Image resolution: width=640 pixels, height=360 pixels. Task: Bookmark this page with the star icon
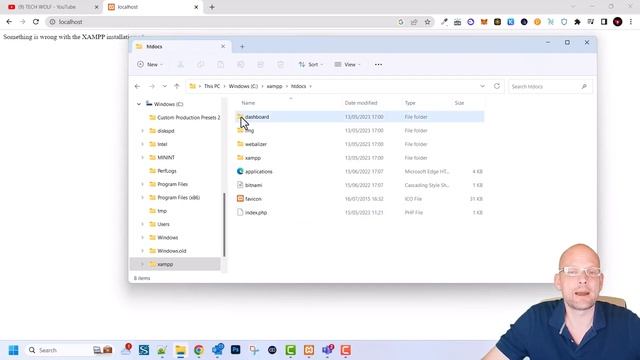coord(427,22)
